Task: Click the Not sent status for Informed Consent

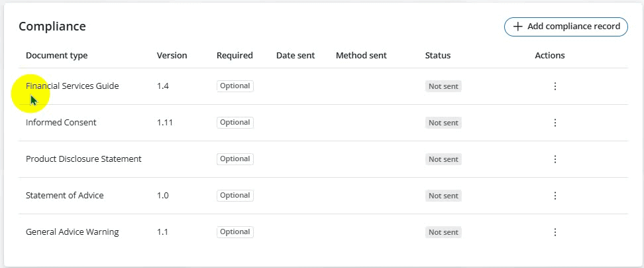Action: point(443,123)
